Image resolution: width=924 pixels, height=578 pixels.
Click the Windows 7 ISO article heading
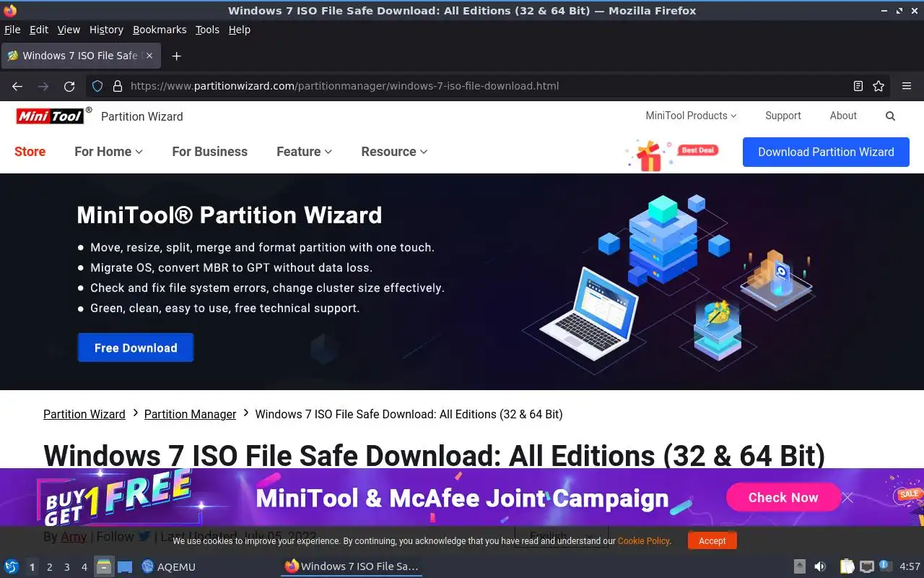pyautogui.click(x=434, y=455)
